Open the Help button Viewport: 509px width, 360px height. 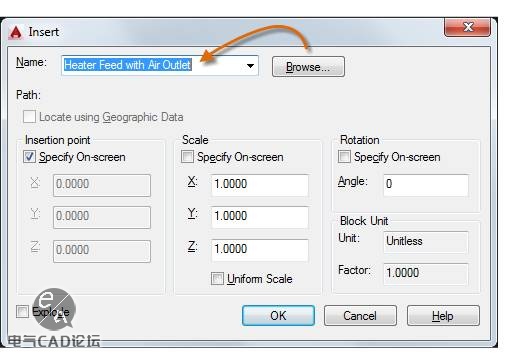tap(443, 315)
